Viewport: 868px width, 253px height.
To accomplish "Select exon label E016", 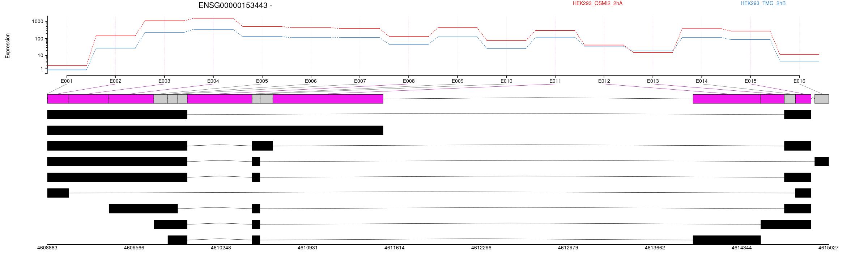I will [x=799, y=81].
